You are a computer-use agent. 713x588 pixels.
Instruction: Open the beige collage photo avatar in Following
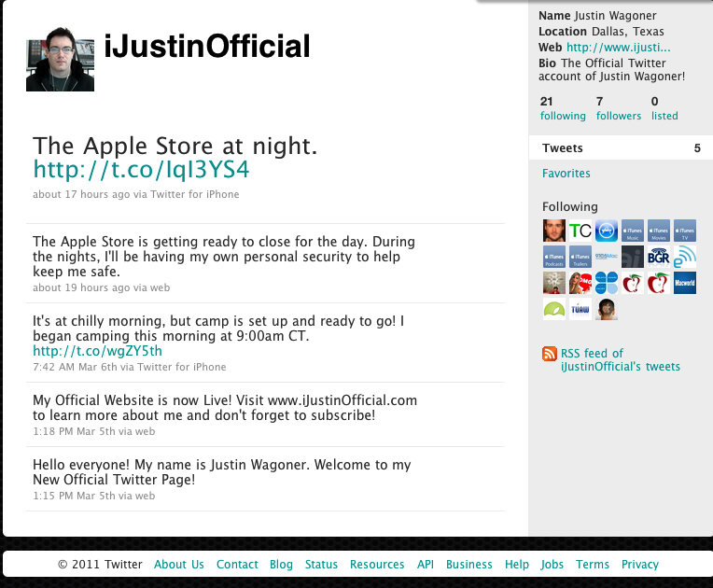[x=553, y=283]
